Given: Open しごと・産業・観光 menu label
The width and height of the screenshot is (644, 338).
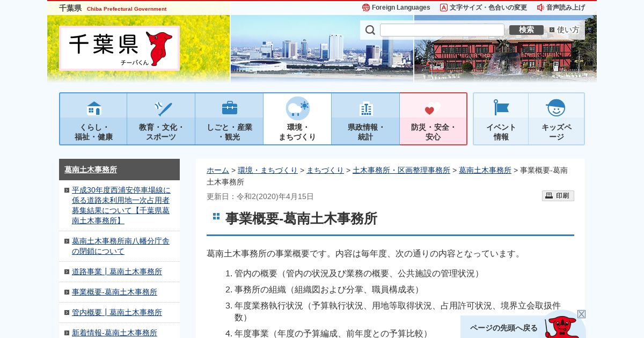Looking at the screenshot, I should tap(230, 132).
